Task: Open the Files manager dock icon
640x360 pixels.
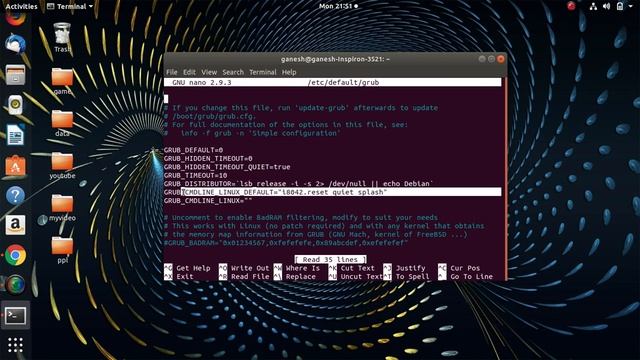Action: click(16, 75)
